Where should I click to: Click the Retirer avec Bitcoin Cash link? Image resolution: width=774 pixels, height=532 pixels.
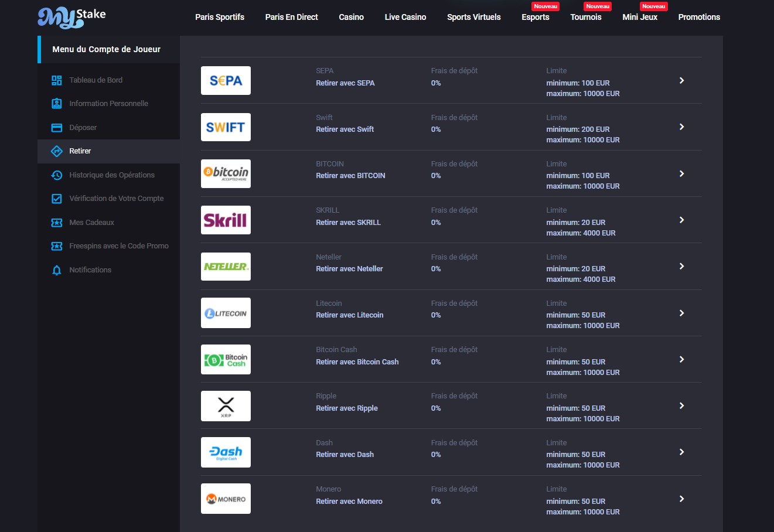357,362
